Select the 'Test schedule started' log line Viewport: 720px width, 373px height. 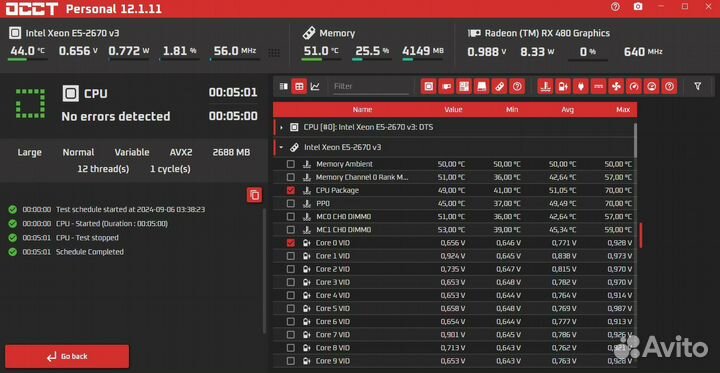(x=130, y=209)
